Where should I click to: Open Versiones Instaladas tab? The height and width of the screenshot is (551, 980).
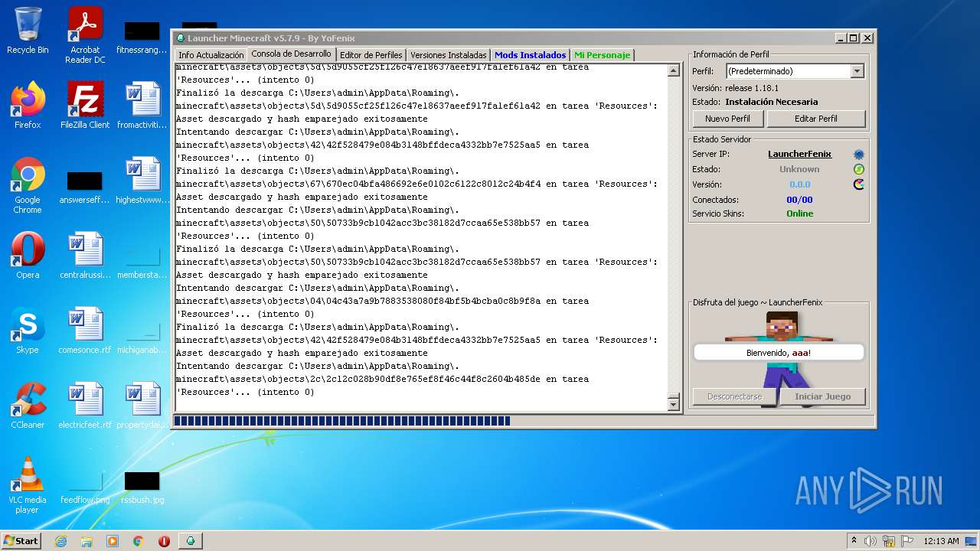(x=448, y=55)
